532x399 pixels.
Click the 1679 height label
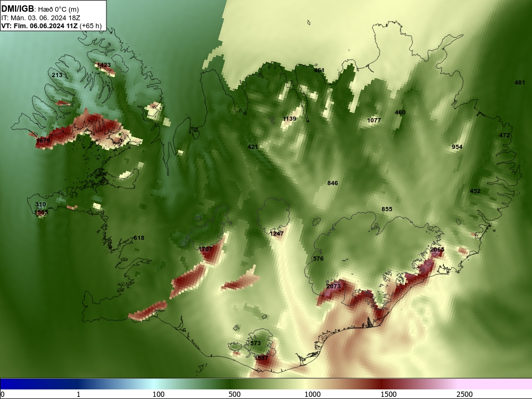[43, 140]
